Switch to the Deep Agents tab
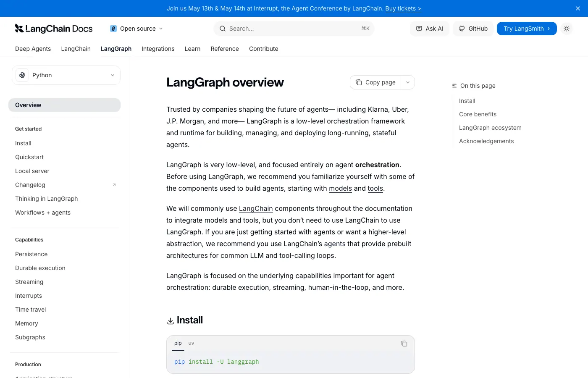588x378 pixels. tap(33, 49)
